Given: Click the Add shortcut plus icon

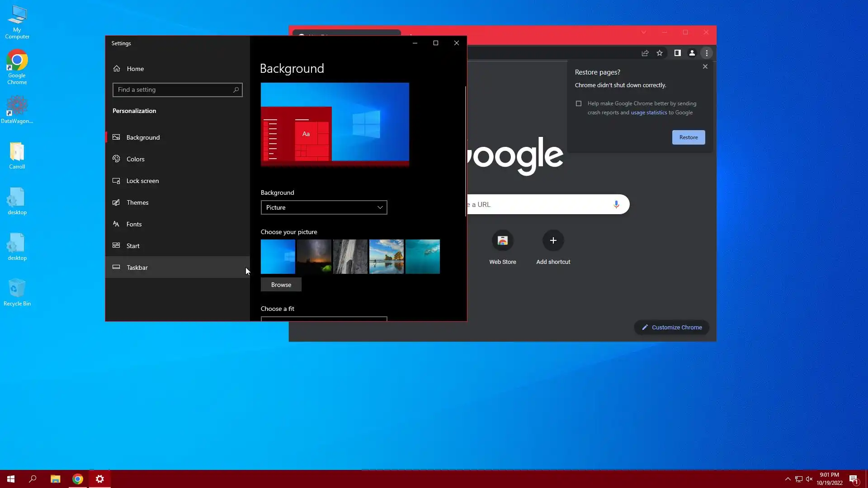Looking at the screenshot, I should click(553, 241).
